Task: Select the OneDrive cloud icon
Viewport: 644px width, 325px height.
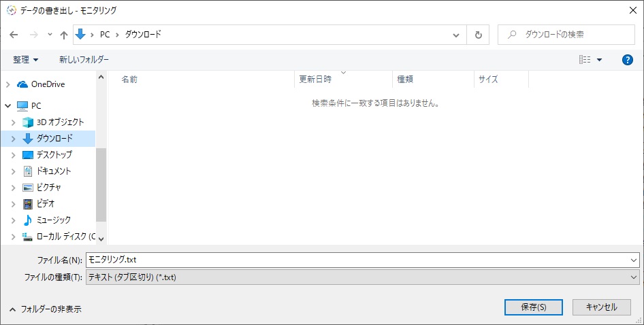Action: click(x=22, y=84)
